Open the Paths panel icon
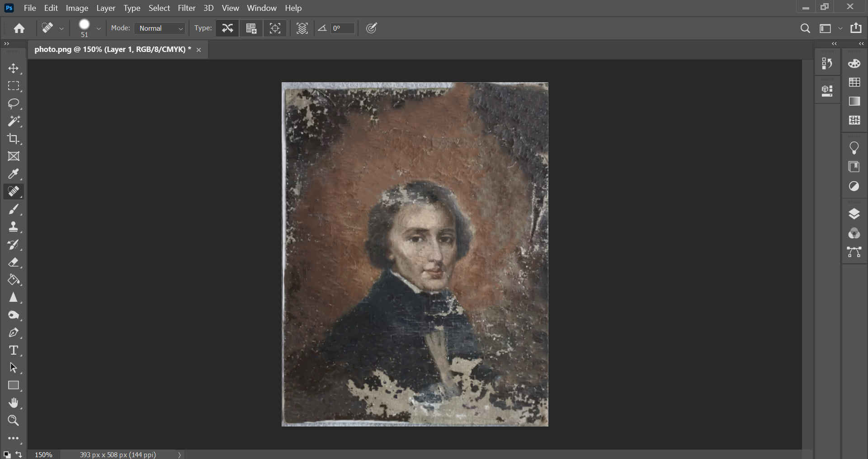 coord(854,252)
